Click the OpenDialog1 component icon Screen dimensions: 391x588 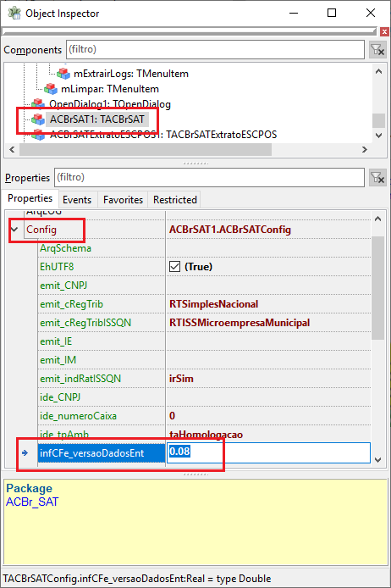coord(38,104)
